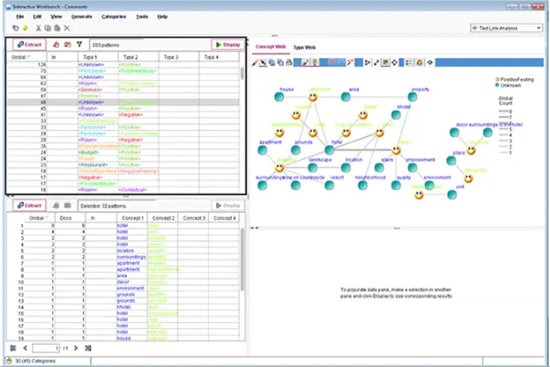Screen dimensions: 550x367
Task: Click Display button in the lower pane
Action: [x=228, y=205]
